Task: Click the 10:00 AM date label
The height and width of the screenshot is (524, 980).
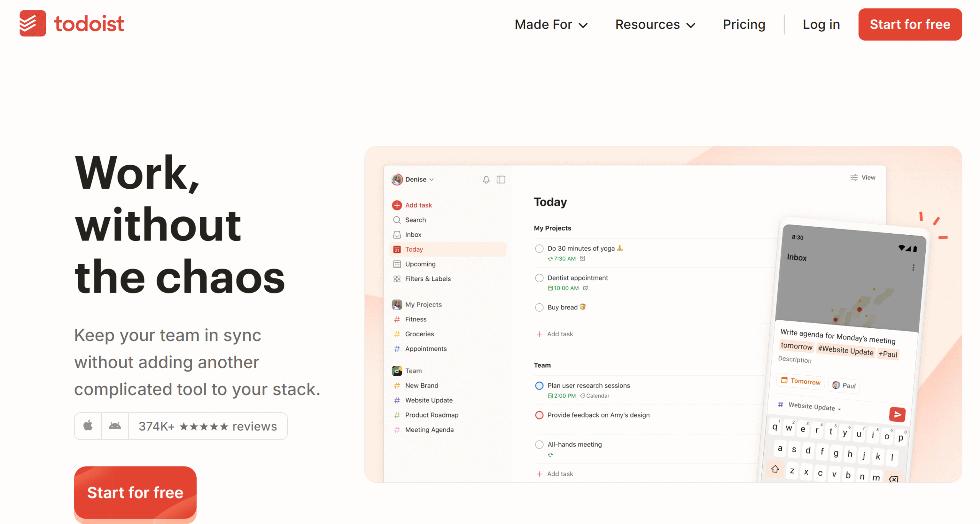Action: click(x=563, y=288)
